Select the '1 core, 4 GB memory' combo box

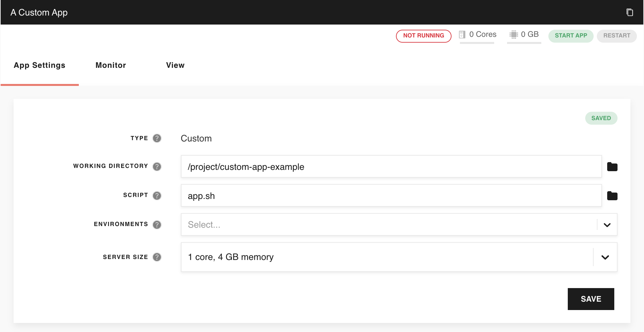(x=387, y=257)
